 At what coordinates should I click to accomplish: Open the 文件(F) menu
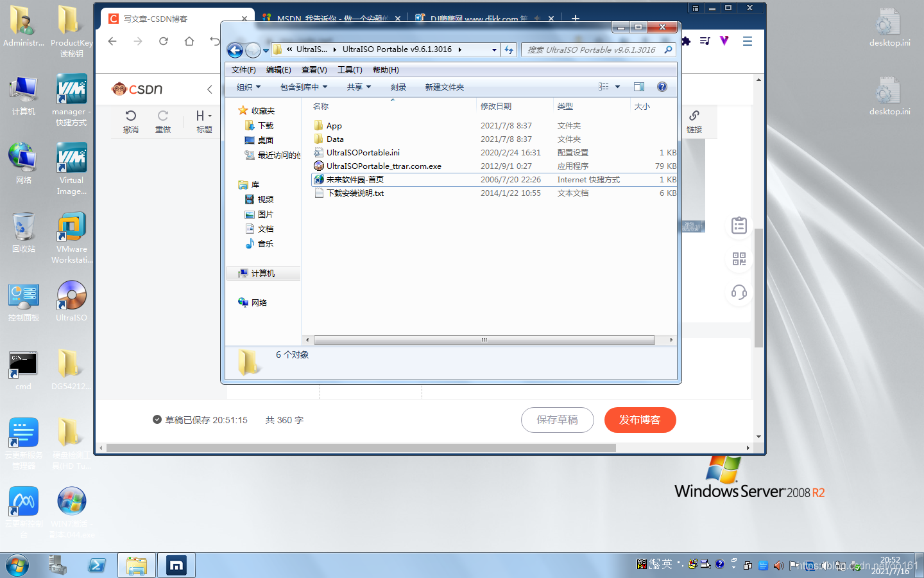tap(243, 69)
